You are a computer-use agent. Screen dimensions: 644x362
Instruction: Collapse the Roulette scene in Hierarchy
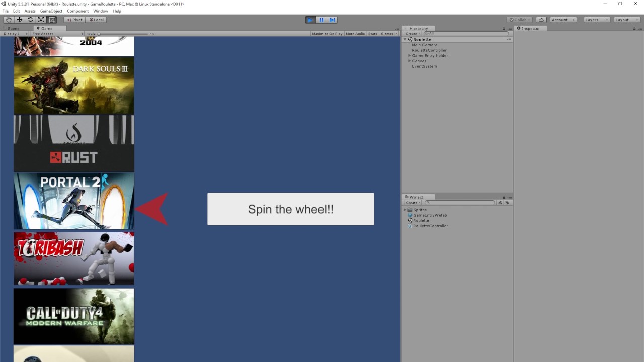click(x=405, y=39)
